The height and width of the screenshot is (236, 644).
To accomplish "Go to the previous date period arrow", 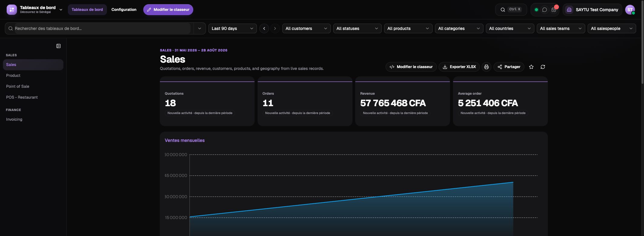I will click(x=264, y=28).
